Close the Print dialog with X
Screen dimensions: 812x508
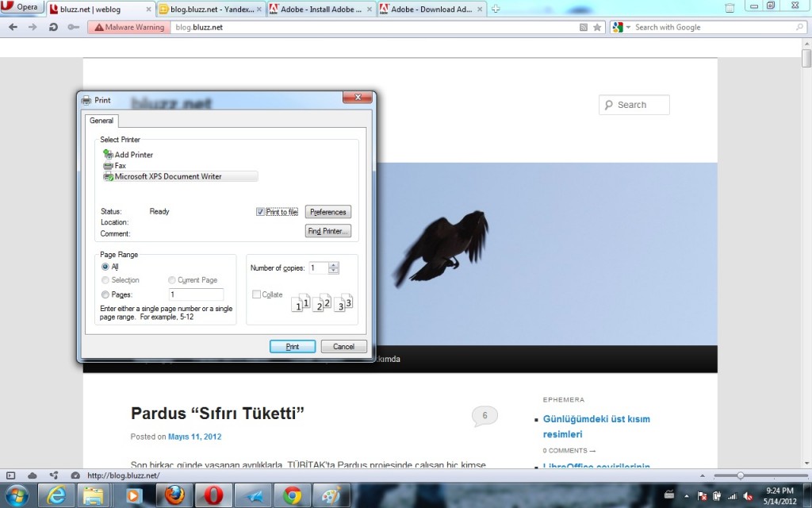[358, 97]
